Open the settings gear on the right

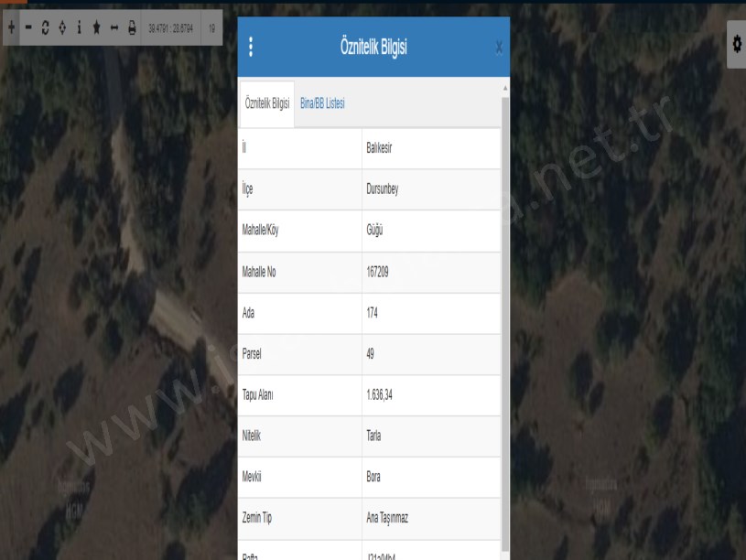pyautogui.click(x=736, y=45)
